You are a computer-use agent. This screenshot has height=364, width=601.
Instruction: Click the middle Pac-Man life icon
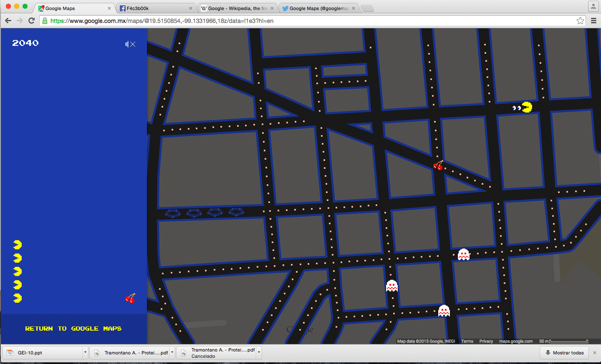18,271
